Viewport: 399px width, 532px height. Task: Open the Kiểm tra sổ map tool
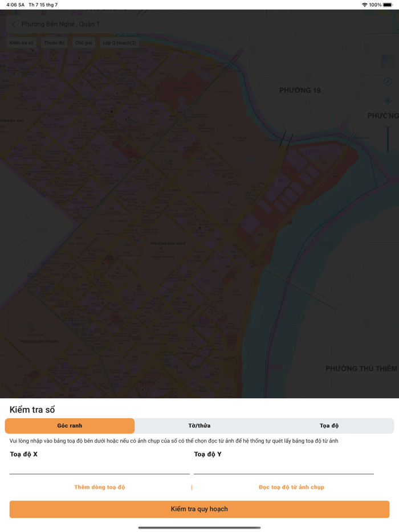click(x=22, y=43)
